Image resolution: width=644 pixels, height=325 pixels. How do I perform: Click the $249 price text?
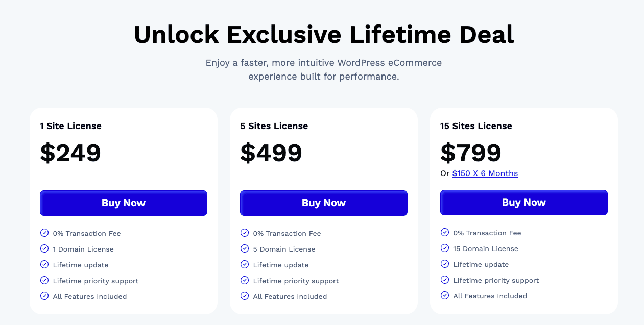[70, 153]
